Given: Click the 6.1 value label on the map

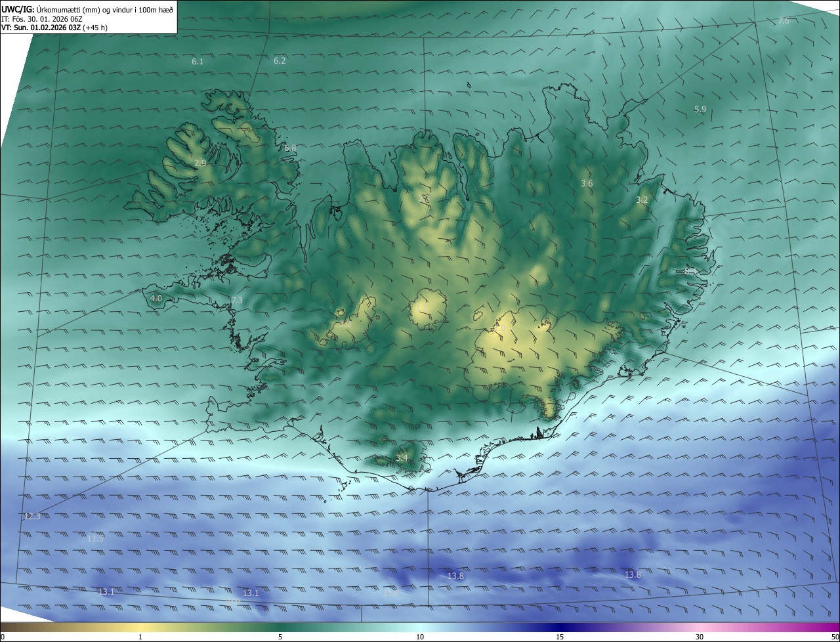Looking at the screenshot, I should point(198,61).
